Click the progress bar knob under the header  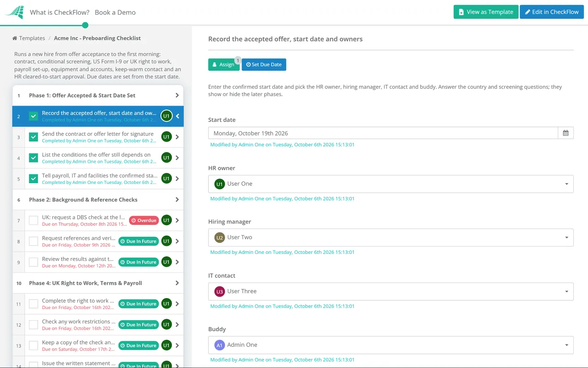point(85,25)
